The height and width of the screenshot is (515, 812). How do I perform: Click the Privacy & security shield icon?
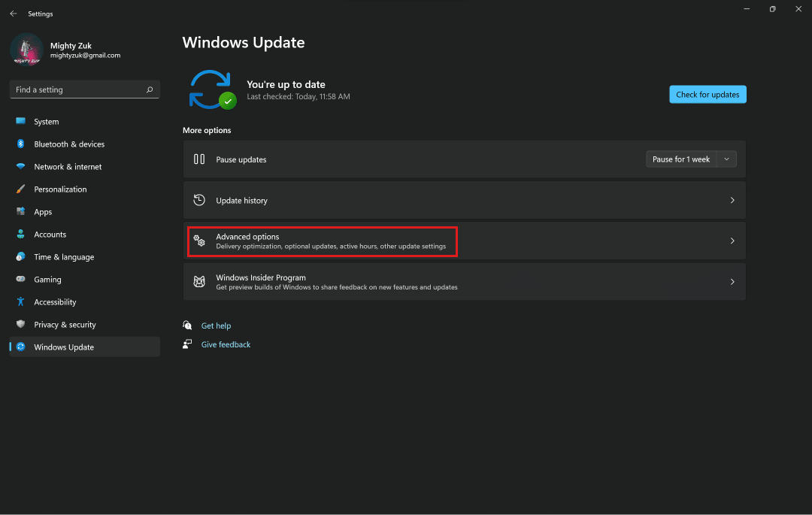[21, 324]
